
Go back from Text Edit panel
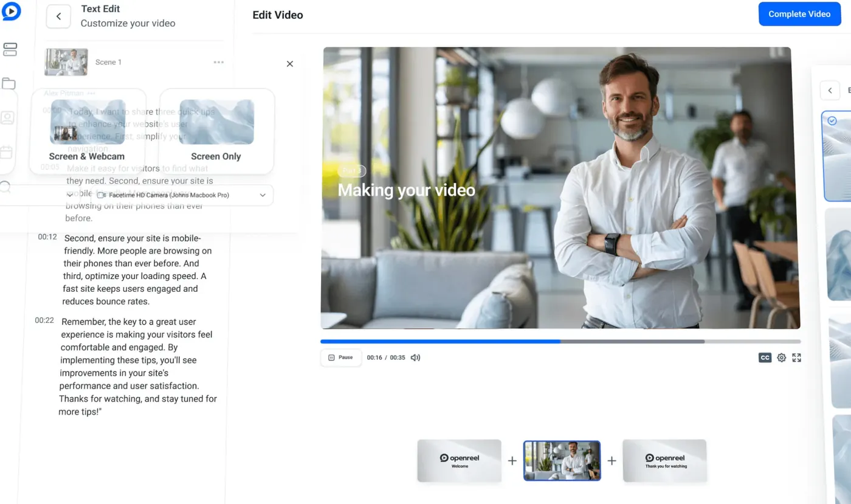point(58,16)
